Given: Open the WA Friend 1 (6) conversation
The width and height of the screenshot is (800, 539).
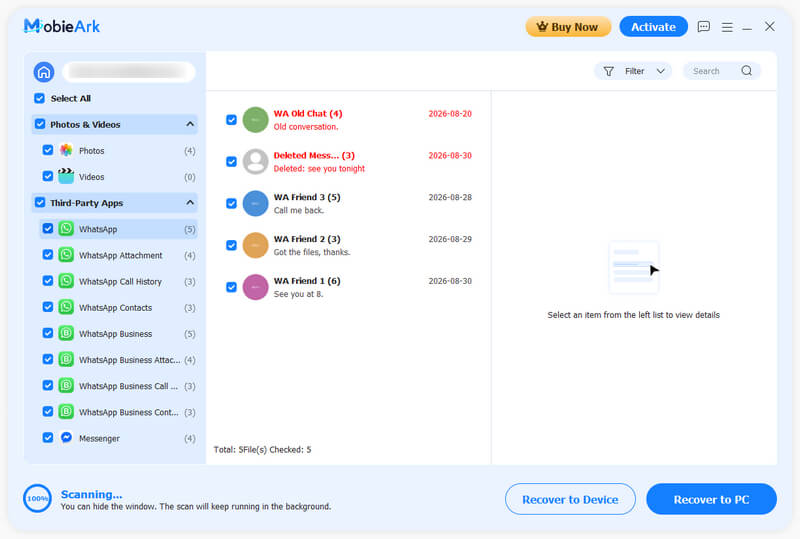Looking at the screenshot, I should point(349,287).
